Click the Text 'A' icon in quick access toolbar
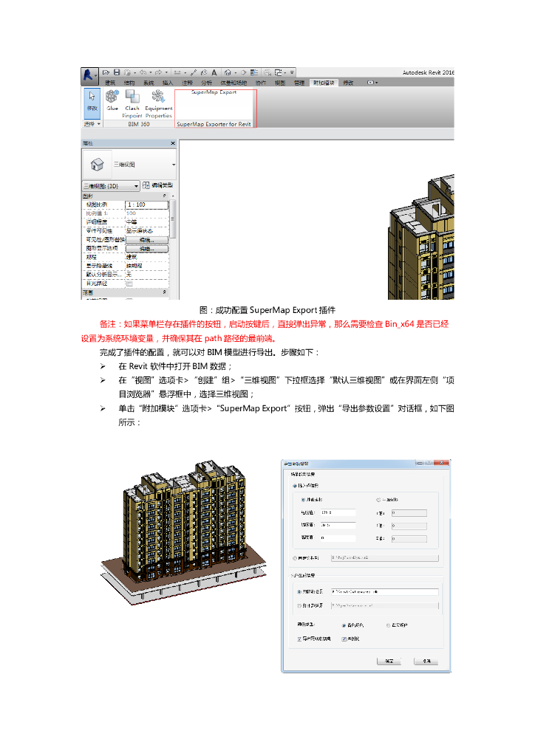This screenshot has height=756, width=535. click(214, 72)
